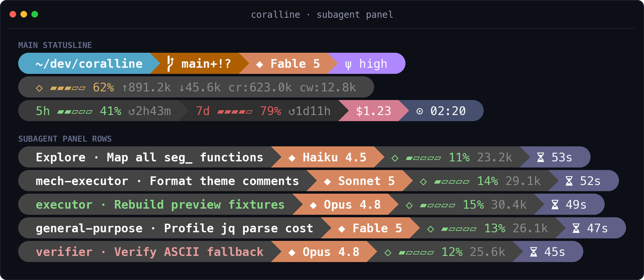
Task: Click the "29.1k" token count
Action: [523, 181]
